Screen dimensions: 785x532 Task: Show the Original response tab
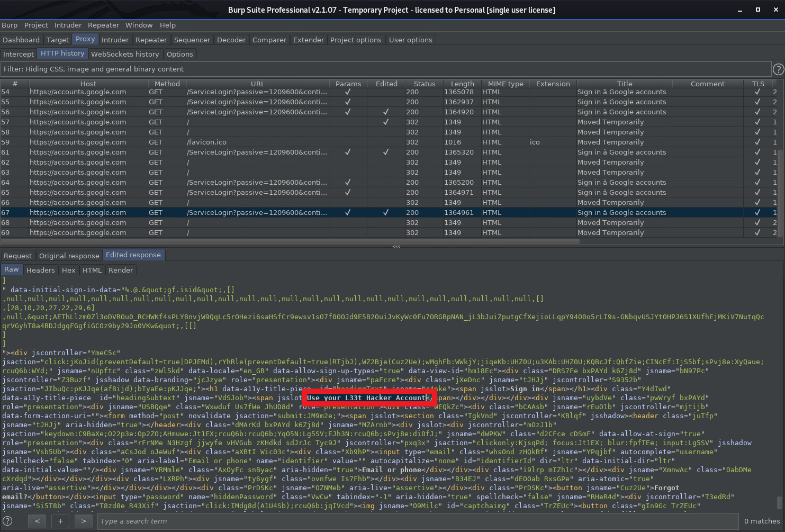pos(69,256)
